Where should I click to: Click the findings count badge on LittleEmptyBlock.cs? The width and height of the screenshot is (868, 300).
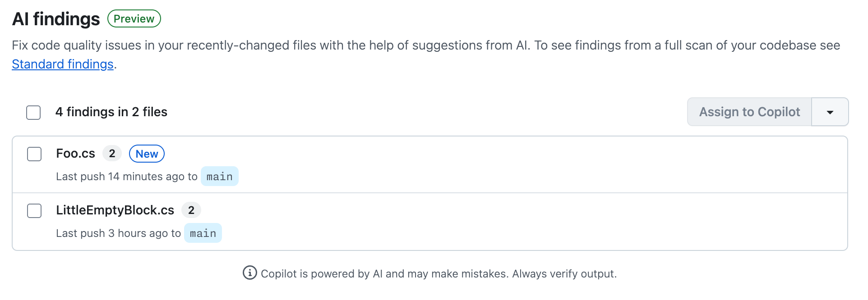[191, 210]
